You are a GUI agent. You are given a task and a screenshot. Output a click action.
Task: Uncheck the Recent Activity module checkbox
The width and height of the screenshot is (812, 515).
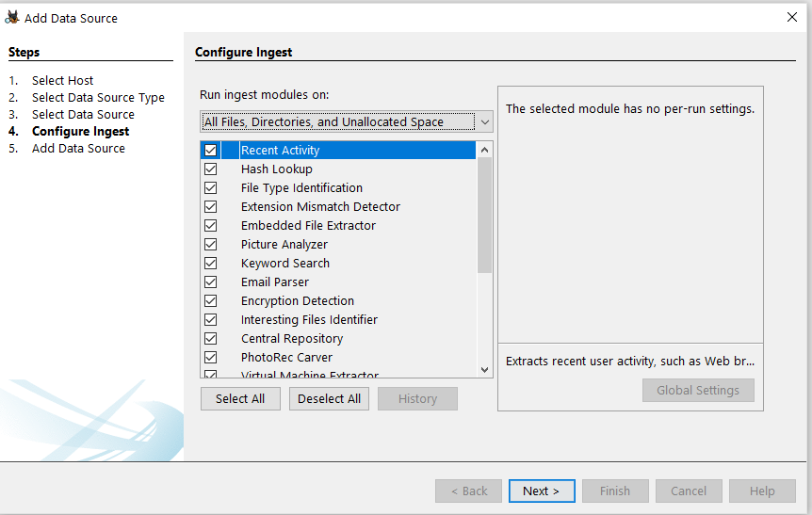click(x=210, y=151)
